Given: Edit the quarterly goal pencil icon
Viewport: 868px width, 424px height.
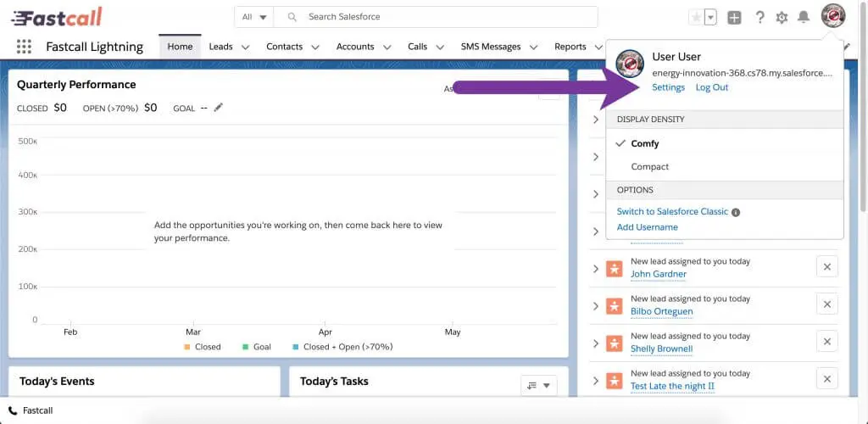Looking at the screenshot, I should (219, 108).
